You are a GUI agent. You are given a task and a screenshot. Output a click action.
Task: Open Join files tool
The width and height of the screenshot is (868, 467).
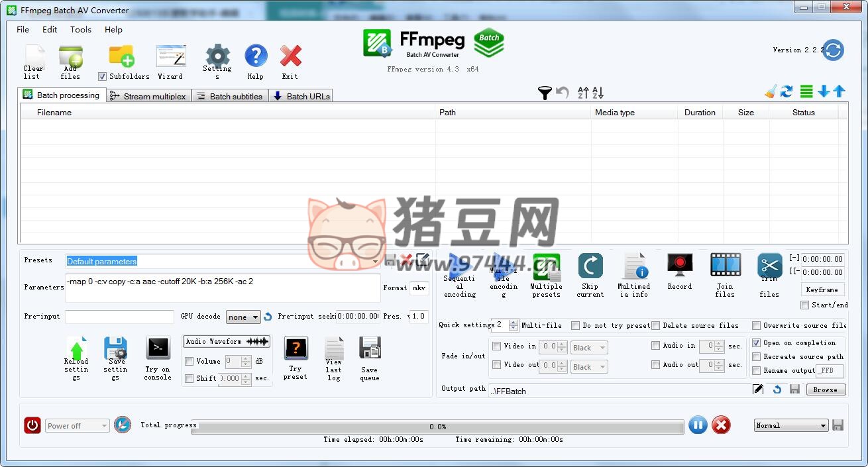pos(725,266)
